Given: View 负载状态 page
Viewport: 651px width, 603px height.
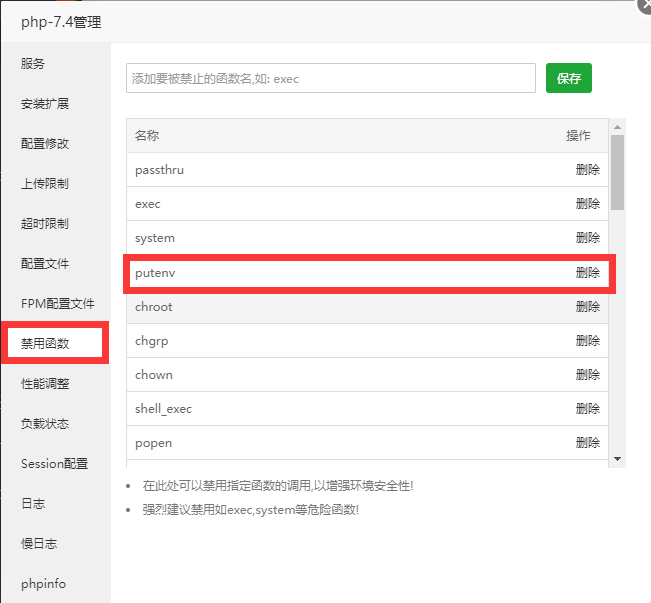Looking at the screenshot, I should [45, 424].
